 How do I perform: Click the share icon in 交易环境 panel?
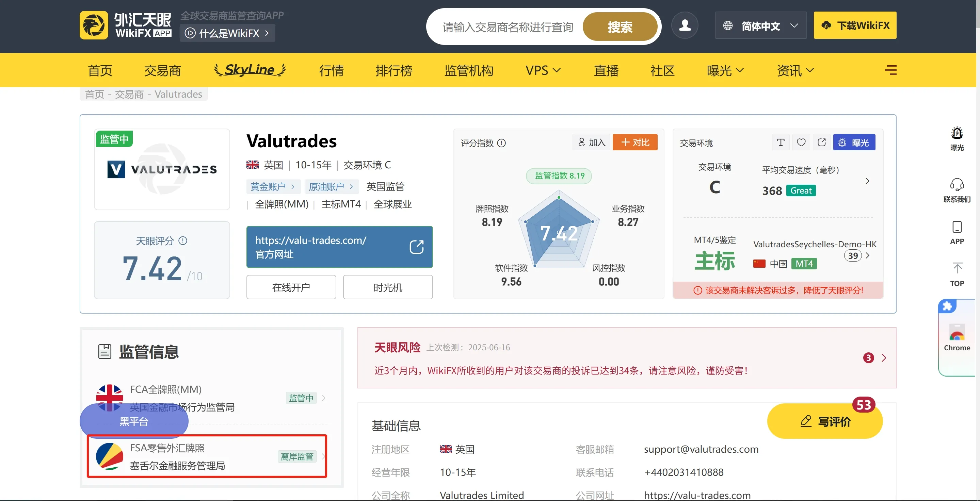822,143
